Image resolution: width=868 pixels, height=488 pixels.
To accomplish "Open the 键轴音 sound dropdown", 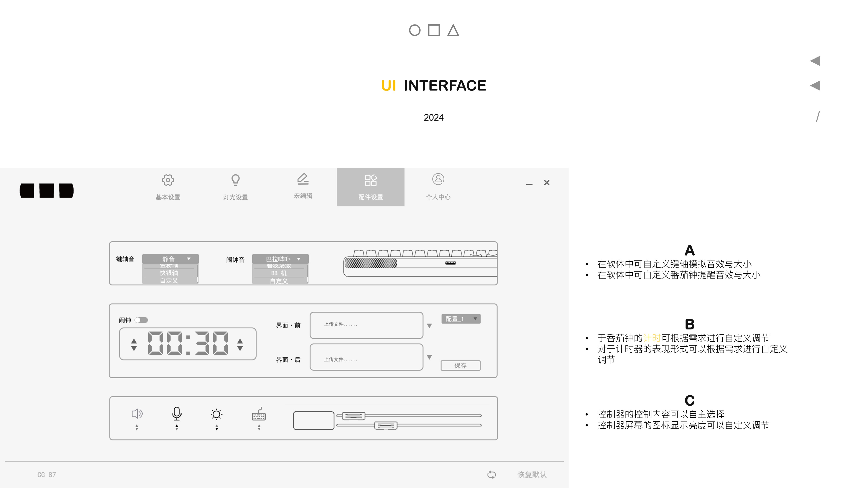I will pos(189,259).
